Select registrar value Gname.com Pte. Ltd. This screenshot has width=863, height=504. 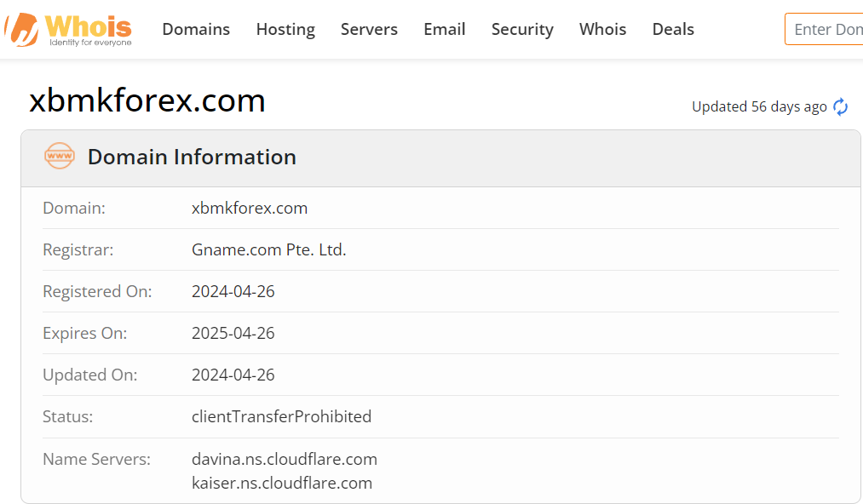pyautogui.click(x=268, y=249)
